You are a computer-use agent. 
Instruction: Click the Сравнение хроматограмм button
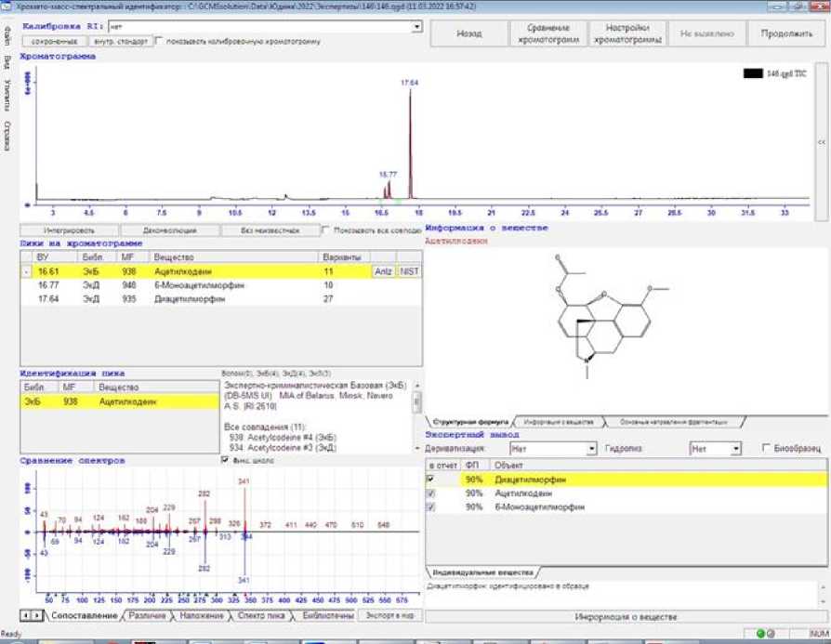point(547,33)
